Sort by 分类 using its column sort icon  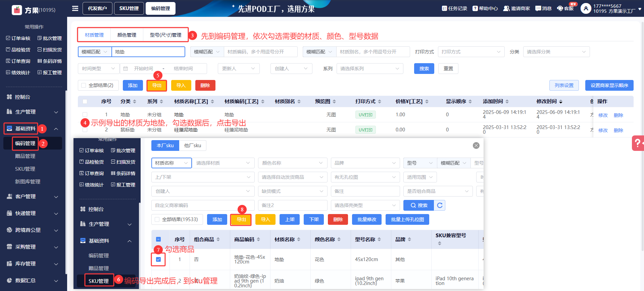[135, 101]
